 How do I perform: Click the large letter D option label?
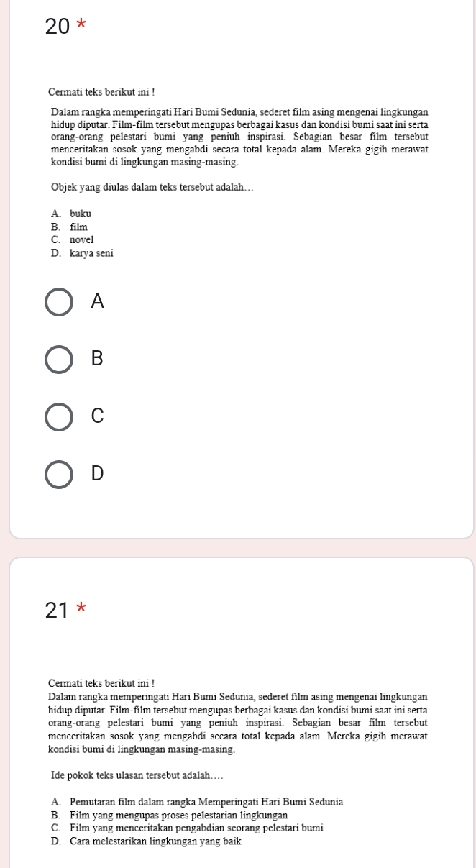coord(98,473)
